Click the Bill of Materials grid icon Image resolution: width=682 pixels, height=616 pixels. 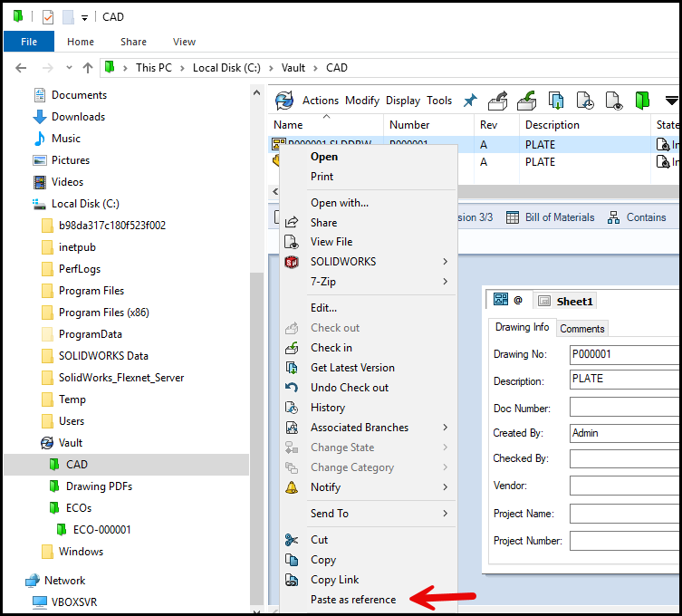[513, 217]
